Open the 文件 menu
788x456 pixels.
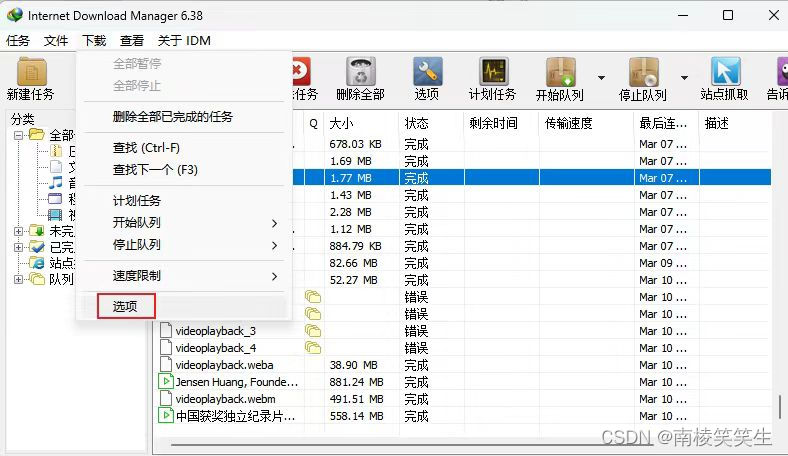[56, 40]
